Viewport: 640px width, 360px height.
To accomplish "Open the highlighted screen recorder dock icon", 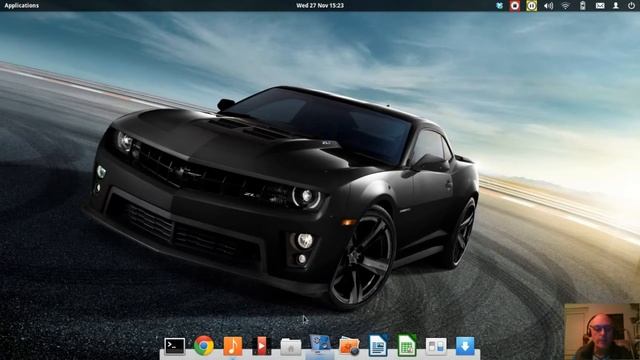I will pos(320,345).
